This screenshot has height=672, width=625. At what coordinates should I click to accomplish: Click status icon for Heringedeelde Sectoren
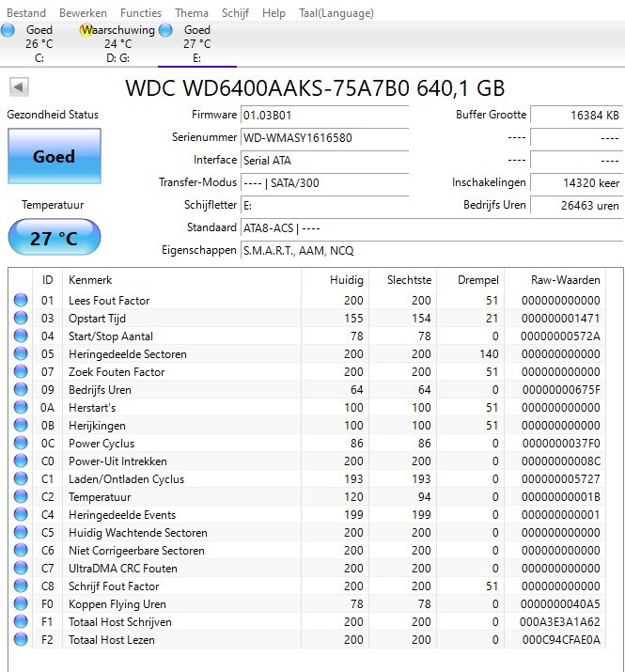pyautogui.click(x=21, y=353)
